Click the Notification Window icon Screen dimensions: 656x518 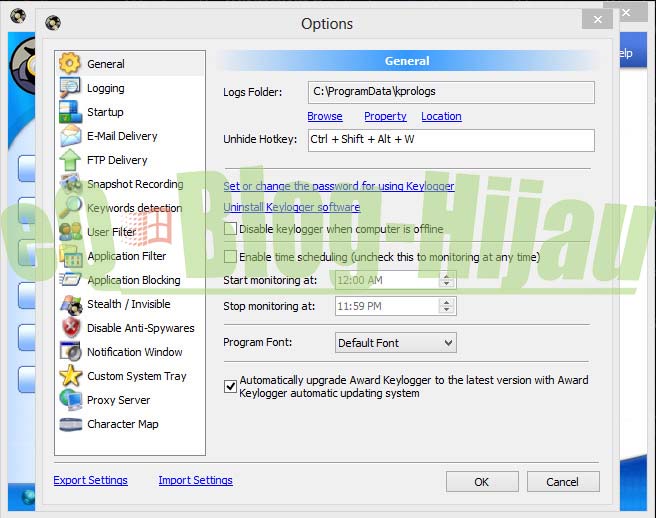pos(70,351)
